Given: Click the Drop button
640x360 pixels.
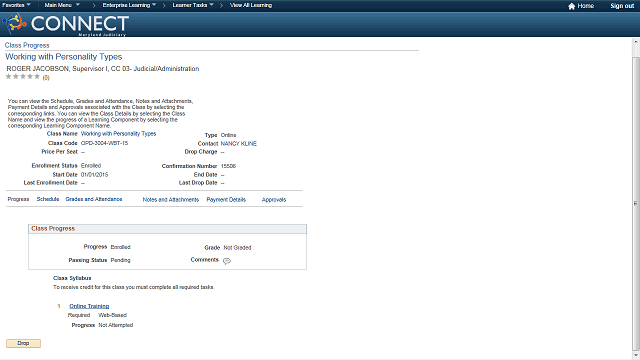Looking at the screenshot, I should pos(23,343).
